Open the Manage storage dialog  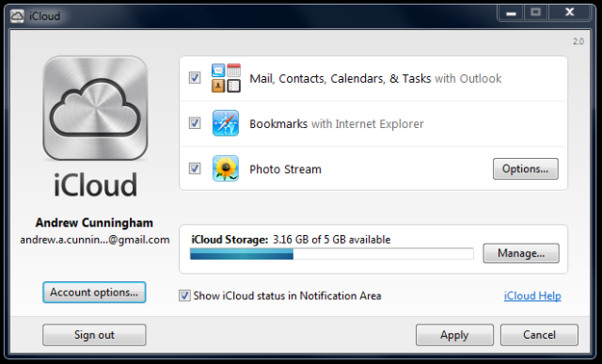click(521, 253)
